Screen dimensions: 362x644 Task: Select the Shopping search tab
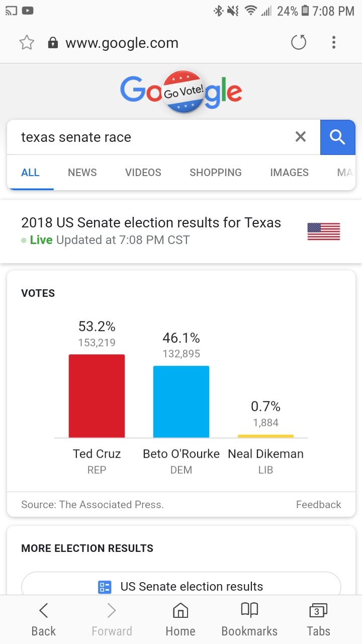215,173
